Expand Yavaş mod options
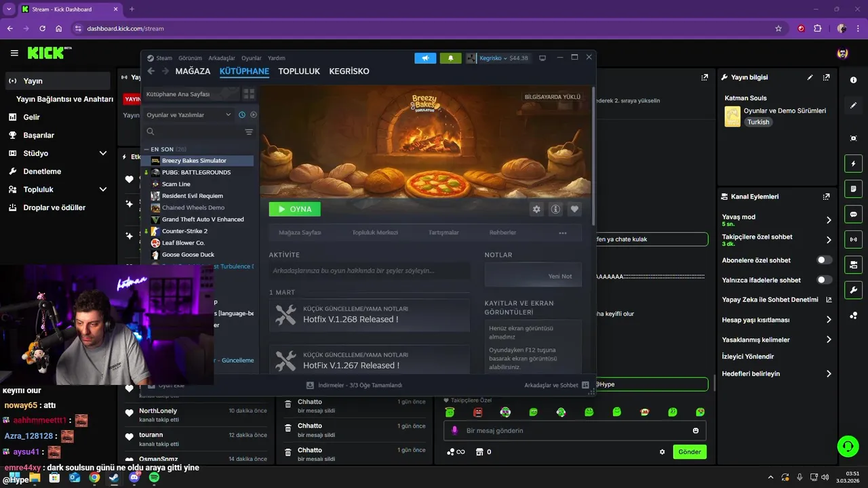This screenshot has height=488, width=868. [x=829, y=220]
